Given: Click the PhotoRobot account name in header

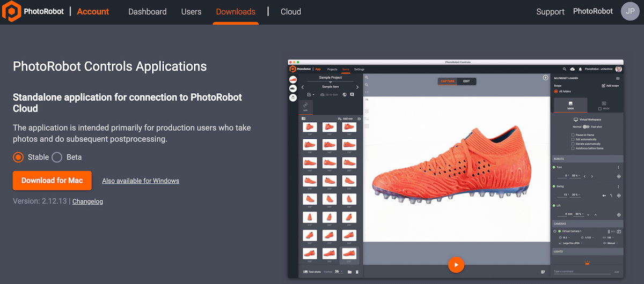Looking at the screenshot, I should pos(593,11).
